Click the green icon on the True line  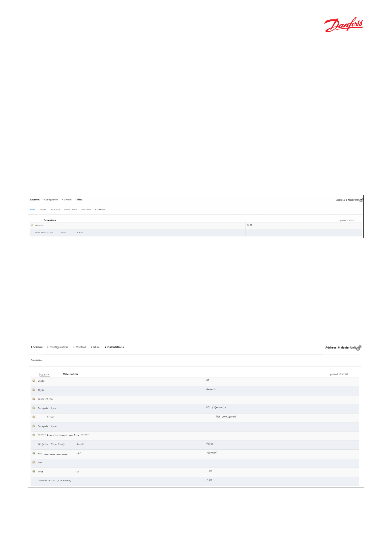tap(34, 471)
